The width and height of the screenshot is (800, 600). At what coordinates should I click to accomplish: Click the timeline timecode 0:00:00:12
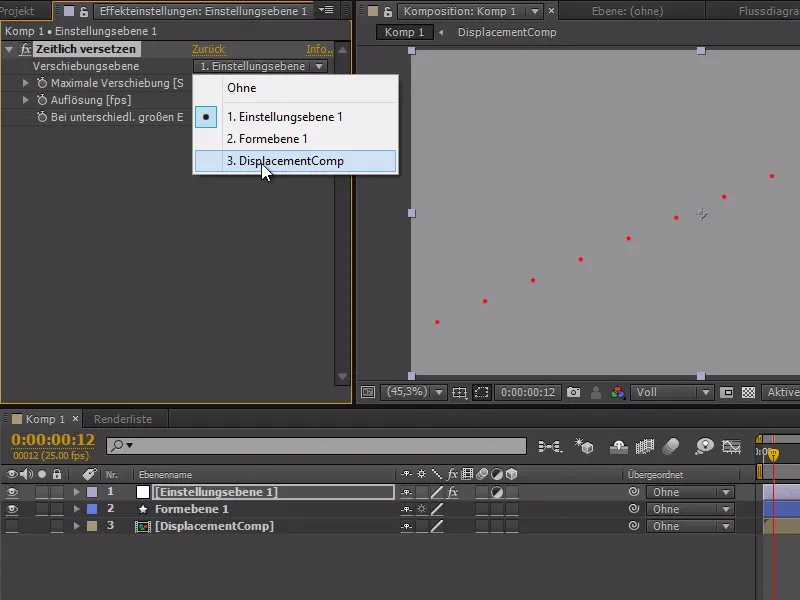coord(53,439)
